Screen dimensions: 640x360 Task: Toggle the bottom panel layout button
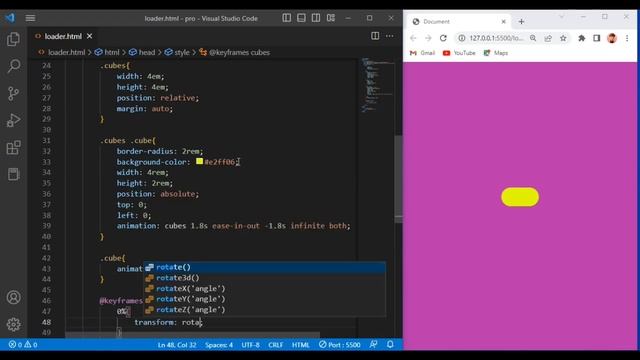(x=301, y=18)
